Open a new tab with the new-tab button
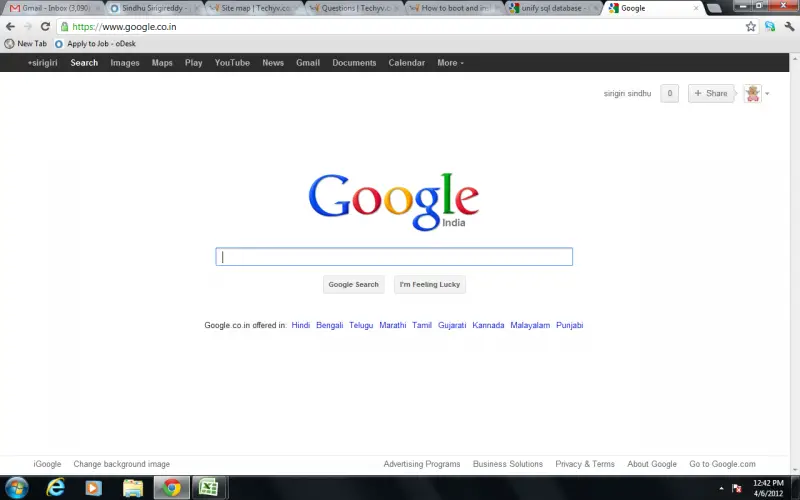 pos(714,8)
